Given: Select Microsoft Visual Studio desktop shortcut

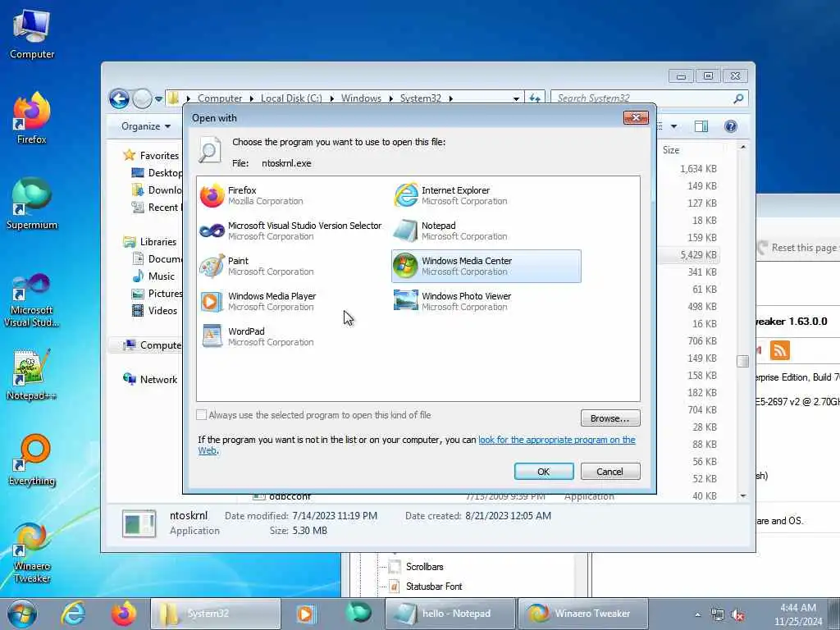Looking at the screenshot, I should click(32, 300).
